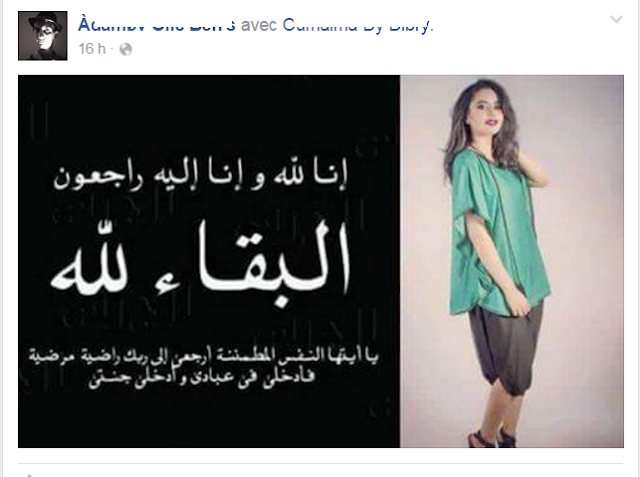Open the tagged friend's name after "avec"
640x477 pixels.
(x=357, y=25)
